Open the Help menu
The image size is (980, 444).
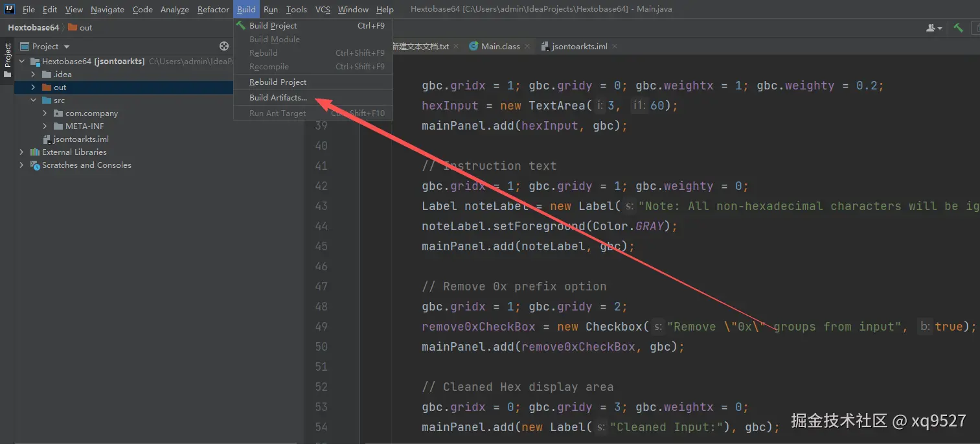[385, 9]
